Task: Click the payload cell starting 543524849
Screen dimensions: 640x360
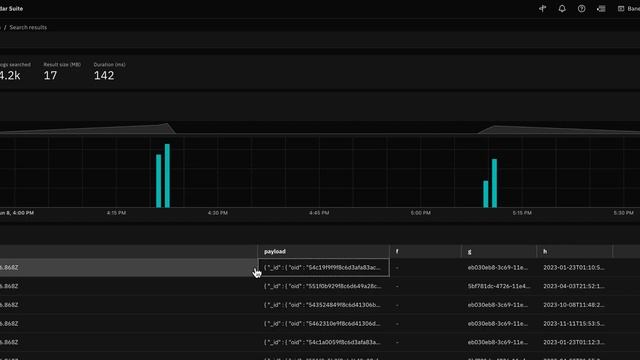Action: point(324,305)
